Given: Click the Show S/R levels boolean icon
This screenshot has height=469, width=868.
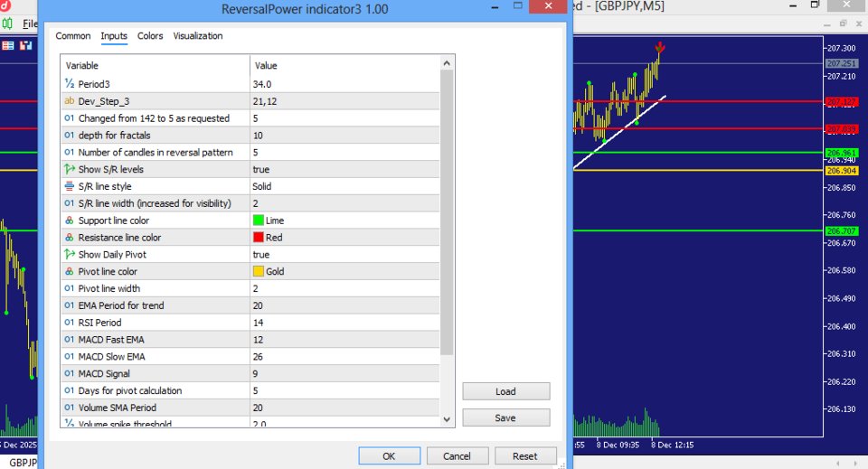Looking at the screenshot, I should click(70, 169).
